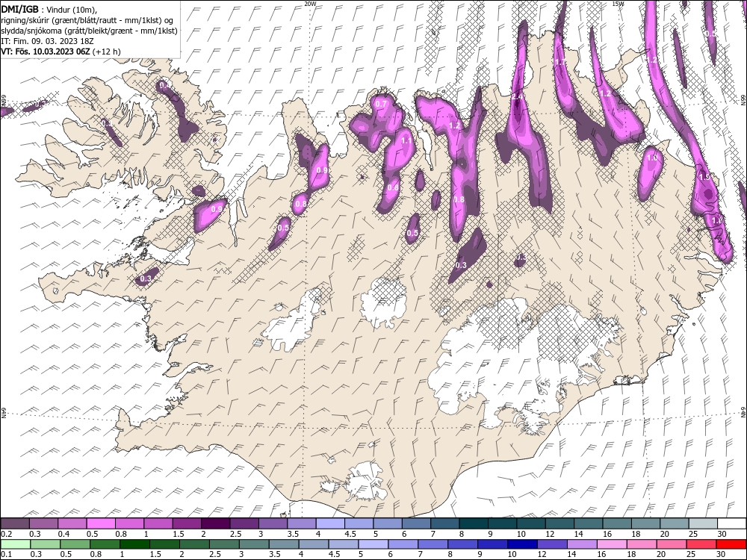
Task: Click the '1.7' snowfall value on the map
Action: pos(560,62)
